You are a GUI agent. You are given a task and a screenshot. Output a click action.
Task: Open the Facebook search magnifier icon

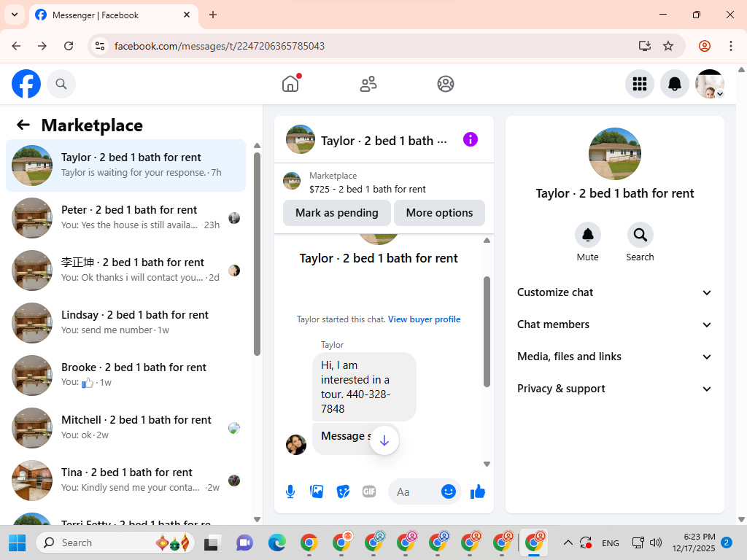point(61,85)
